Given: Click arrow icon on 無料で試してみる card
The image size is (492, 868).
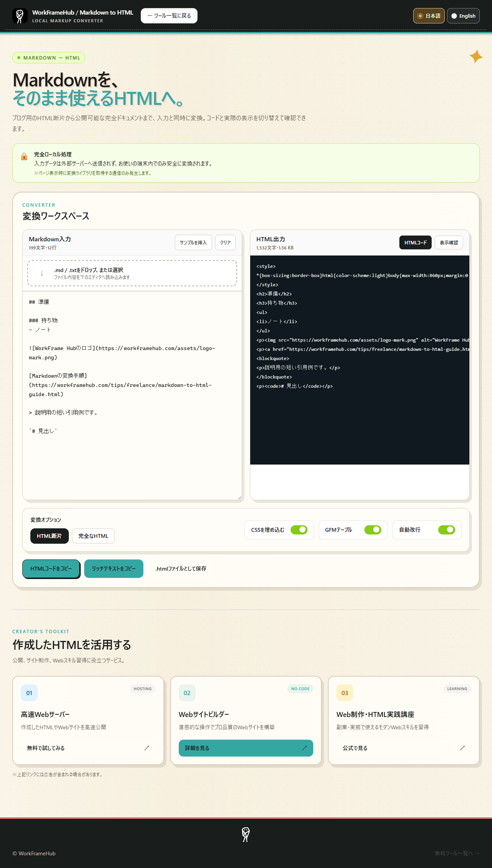Looking at the screenshot, I should [x=147, y=748].
